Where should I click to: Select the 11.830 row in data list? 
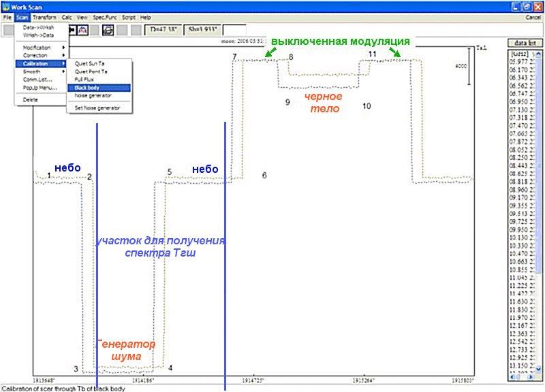point(522,310)
